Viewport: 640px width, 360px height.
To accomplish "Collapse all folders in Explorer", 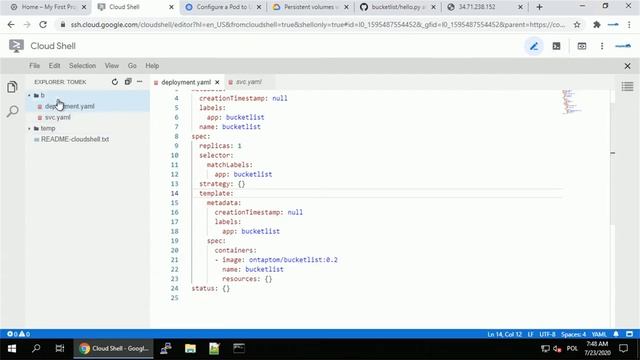I will coord(128,82).
